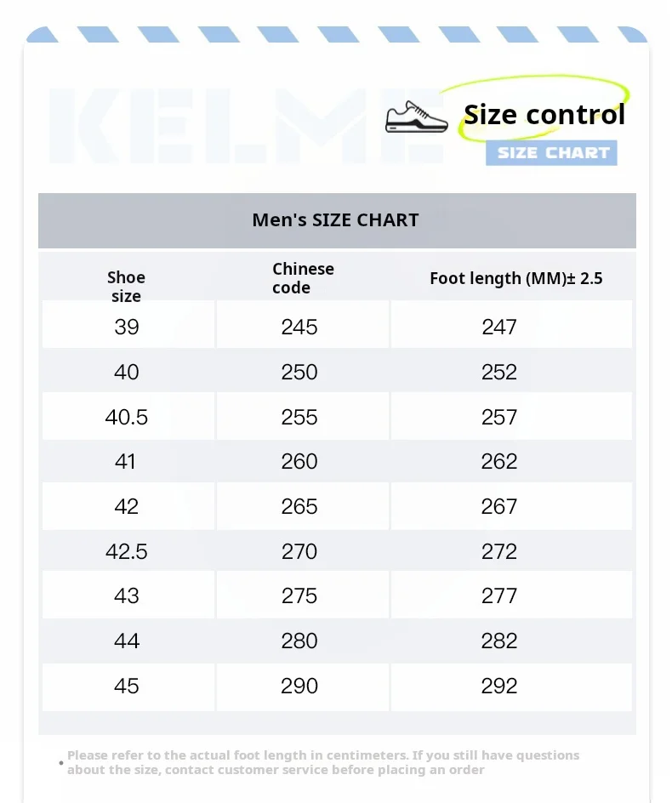The width and height of the screenshot is (672, 803).
Task: Click the Chinese code column header
Action: click(302, 278)
